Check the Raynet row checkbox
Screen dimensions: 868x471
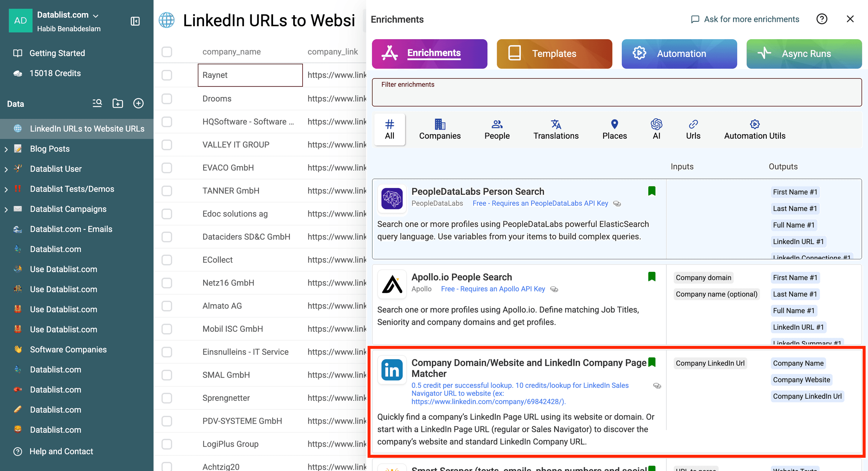166,75
